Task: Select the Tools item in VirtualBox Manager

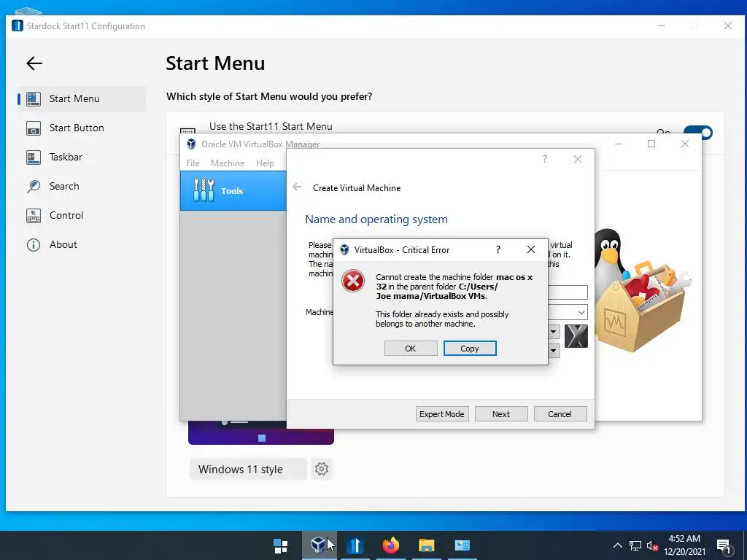Action: [x=233, y=190]
